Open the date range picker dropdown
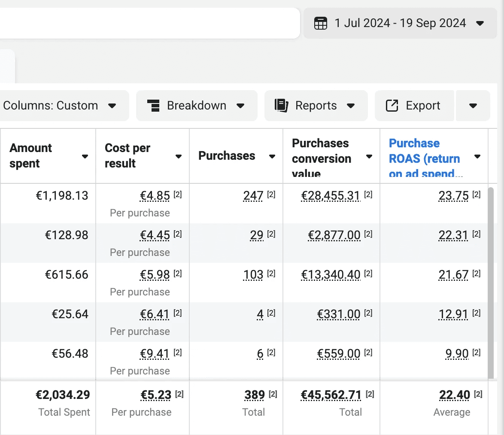This screenshot has height=435, width=504. (x=400, y=23)
